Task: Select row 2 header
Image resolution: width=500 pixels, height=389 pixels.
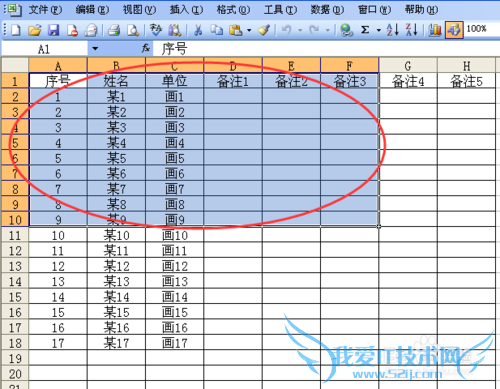Action: point(15,97)
